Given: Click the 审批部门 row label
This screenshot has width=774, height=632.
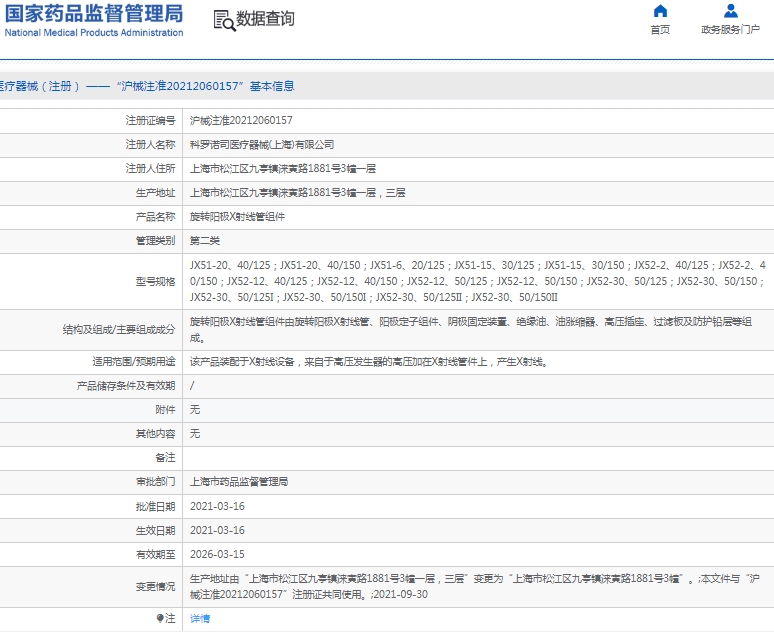Looking at the screenshot, I should coord(155,482).
